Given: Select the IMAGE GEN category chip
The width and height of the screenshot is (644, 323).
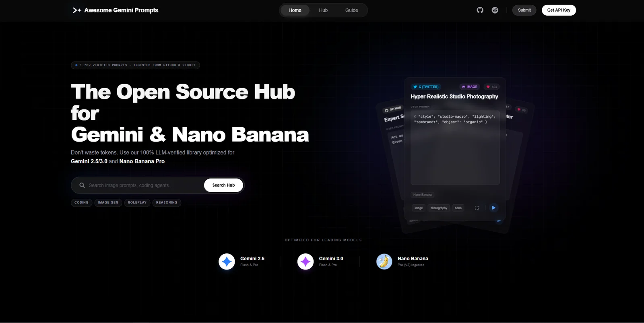Looking at the screenshot, I should click(108, 203).
